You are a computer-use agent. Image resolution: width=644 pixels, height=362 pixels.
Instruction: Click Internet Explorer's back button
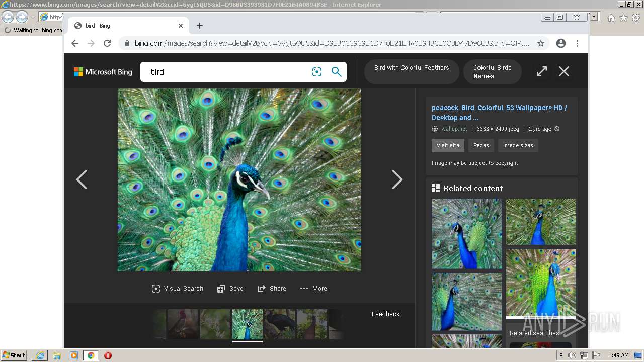click(x=8, y=17)
